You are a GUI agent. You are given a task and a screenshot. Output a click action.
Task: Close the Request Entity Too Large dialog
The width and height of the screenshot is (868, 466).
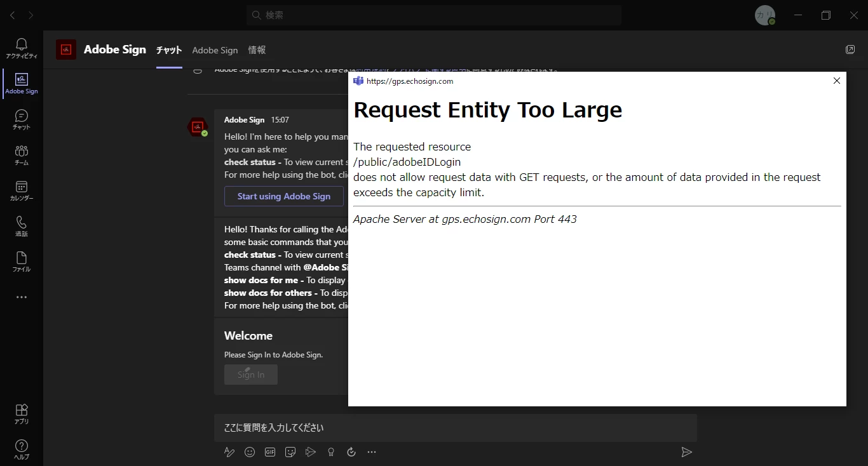tap(836, 81)
